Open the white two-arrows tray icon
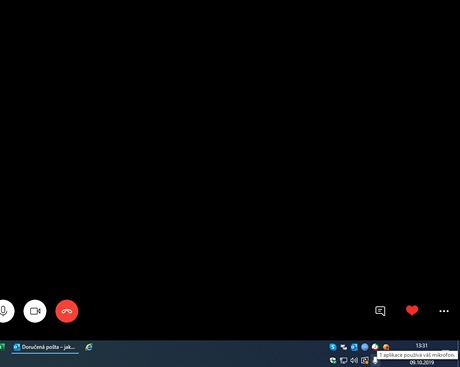This screenshot has height=367, width=460. 343,347
